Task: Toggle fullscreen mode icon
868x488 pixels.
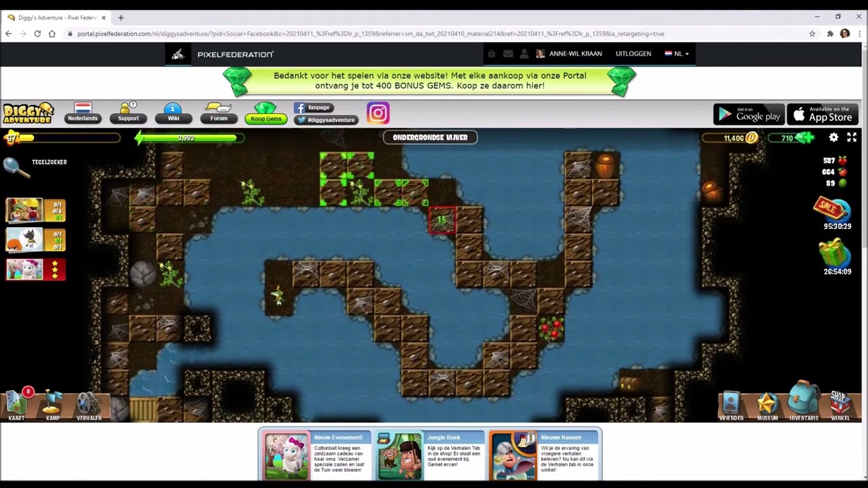Action: point(852,138)
